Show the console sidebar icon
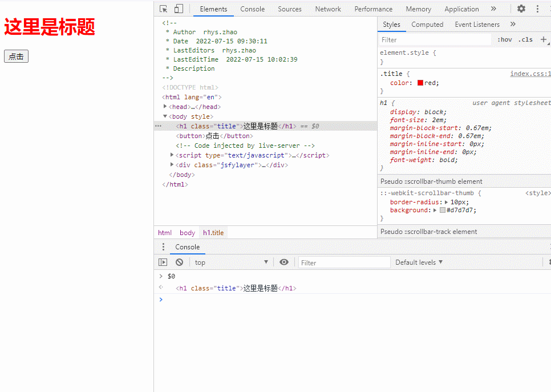 163,262
